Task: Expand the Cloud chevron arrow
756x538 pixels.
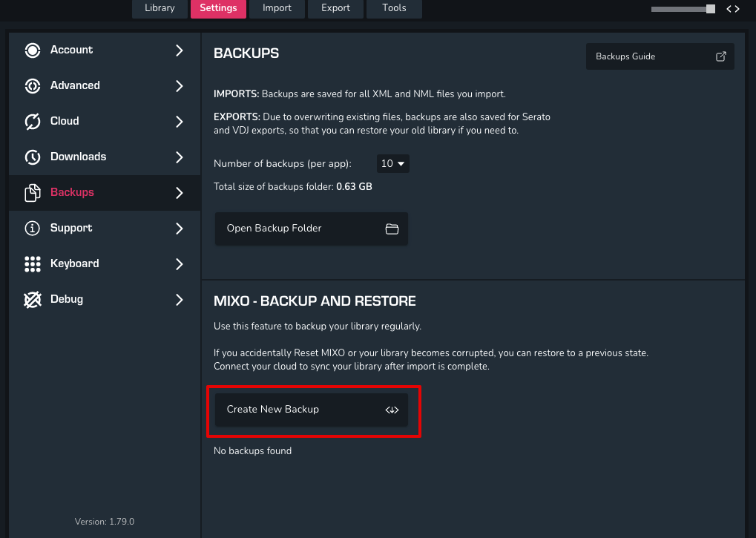Action: click(x=180, y=122)
